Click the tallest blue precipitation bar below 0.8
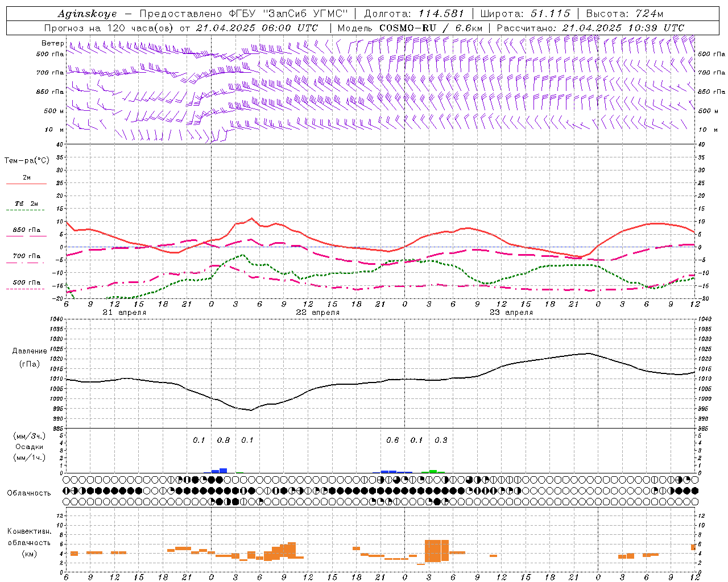The height and width of the screenshot is (582, 728). click(224, 471)
